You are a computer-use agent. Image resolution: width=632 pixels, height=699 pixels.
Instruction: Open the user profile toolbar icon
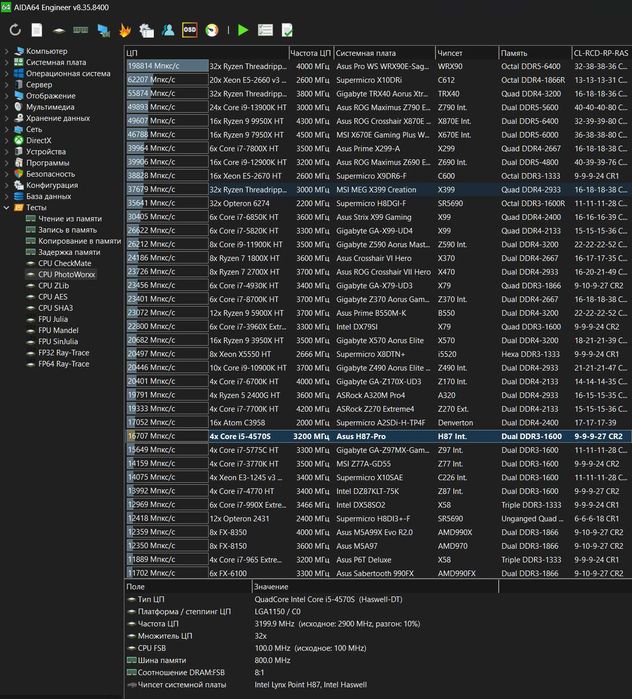tap(168, 30)
